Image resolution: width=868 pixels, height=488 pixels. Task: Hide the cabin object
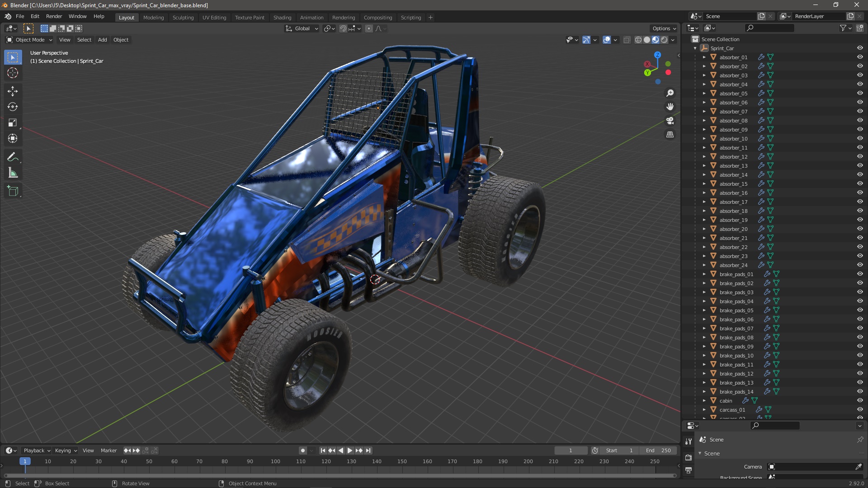860,400
